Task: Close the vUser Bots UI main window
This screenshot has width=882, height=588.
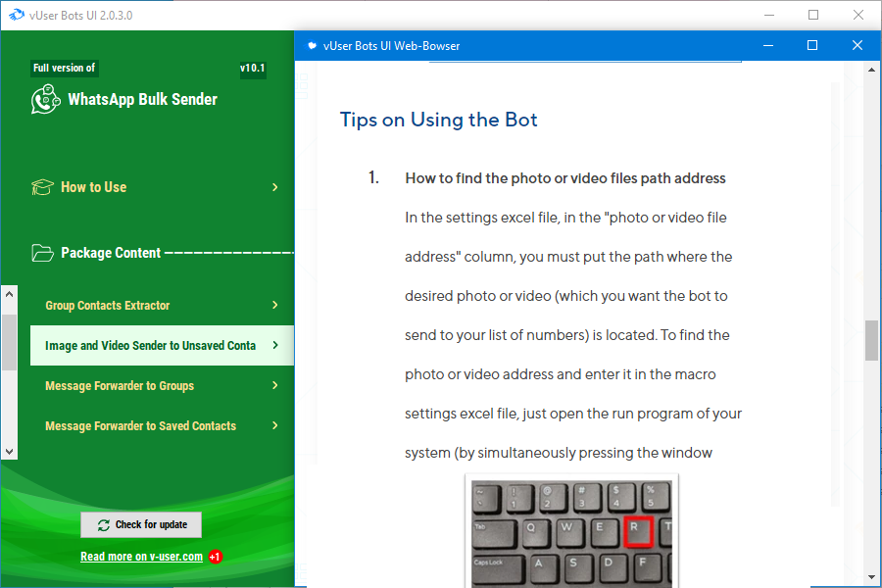Action: tap(858, 16)
